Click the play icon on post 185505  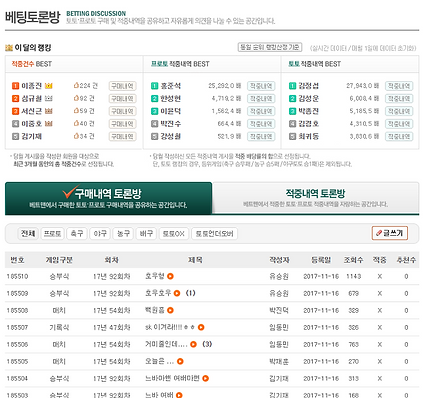[x=180, y=361]
